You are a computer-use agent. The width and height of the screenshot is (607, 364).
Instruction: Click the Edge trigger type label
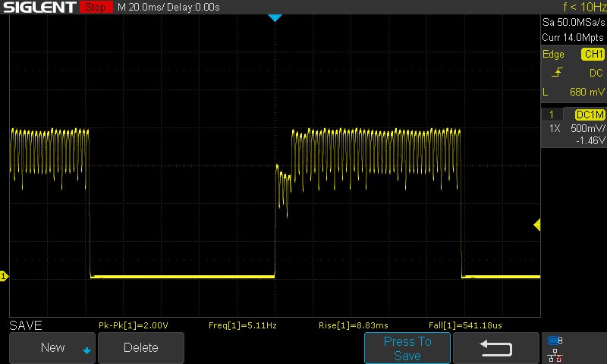click(x=553, y=54)
